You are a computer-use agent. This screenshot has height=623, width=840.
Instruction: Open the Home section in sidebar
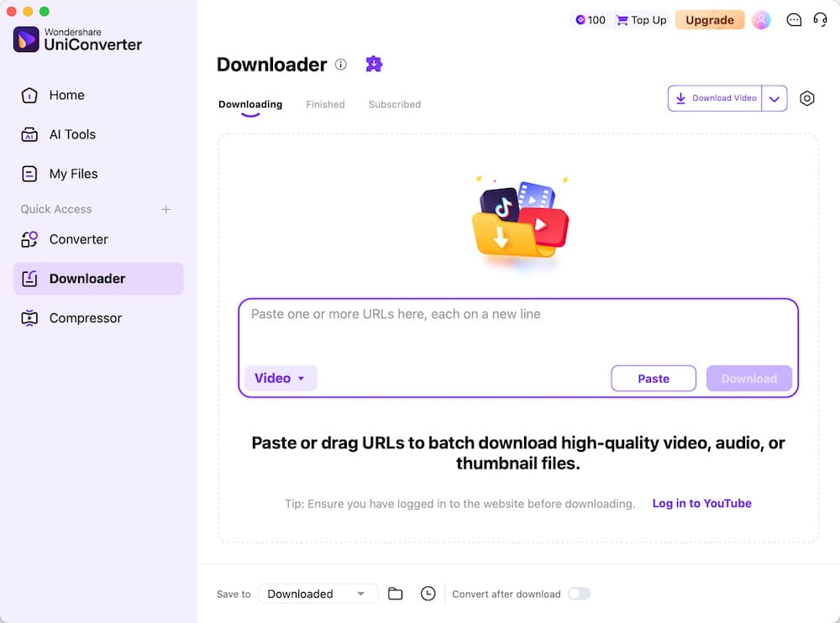(x=66, y=95)
